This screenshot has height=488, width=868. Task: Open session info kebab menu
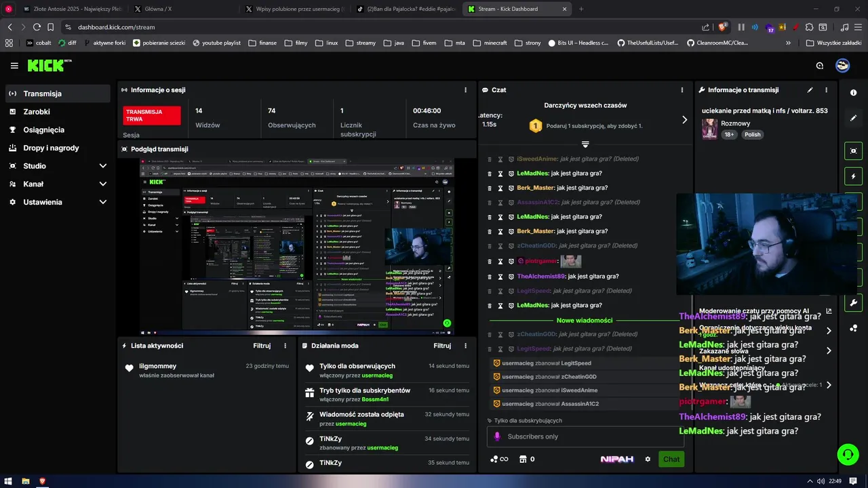tap(465, 89)
